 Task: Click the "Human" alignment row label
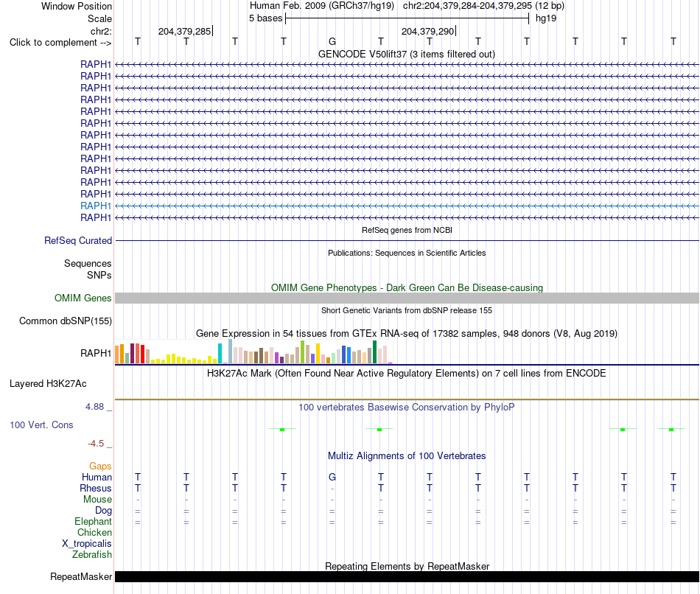click(x=97, y=478)
